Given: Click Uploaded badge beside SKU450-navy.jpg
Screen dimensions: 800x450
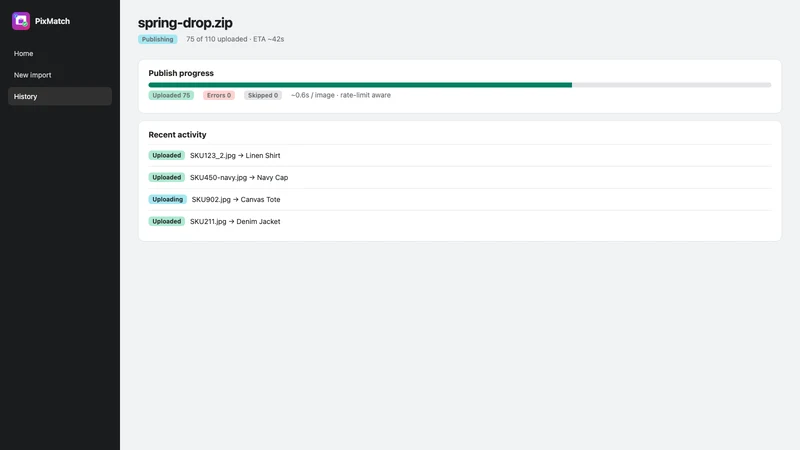Looking at the screenshot, I should pyautogui.click(x=167, y=178).
